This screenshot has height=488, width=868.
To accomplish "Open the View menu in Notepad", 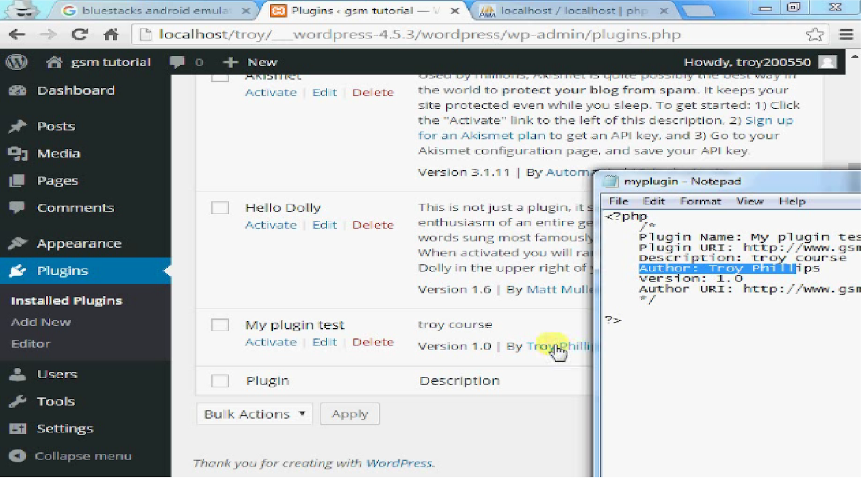I will coord(750,201).
